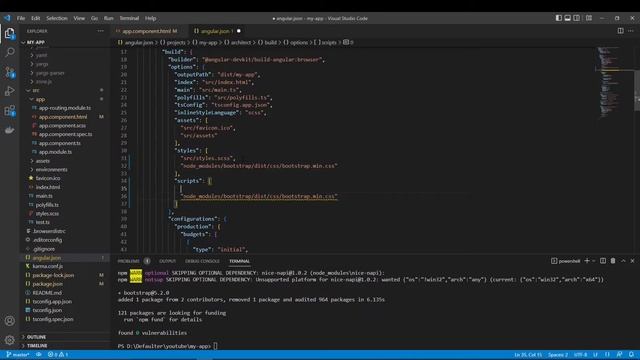Open errors and warnings status indicator
Image resolution: width=640 pixels, height=360 pixels.
58,355
